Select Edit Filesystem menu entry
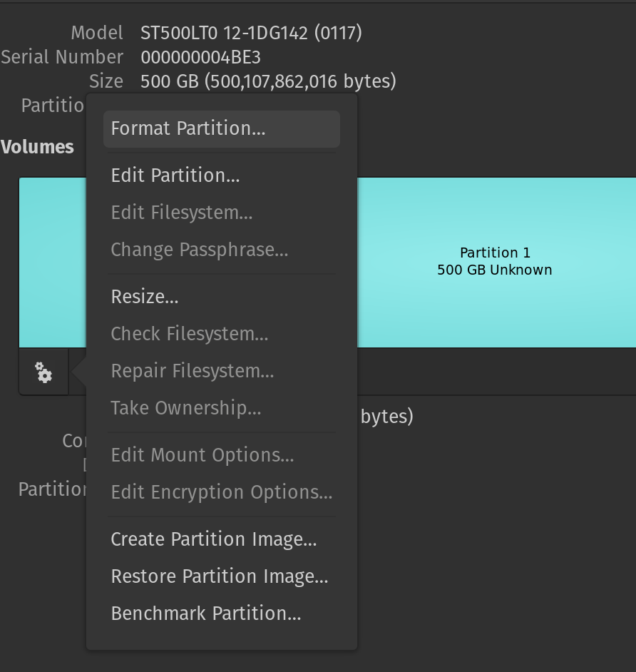The image size is (636, 672). tap(182, 213)
